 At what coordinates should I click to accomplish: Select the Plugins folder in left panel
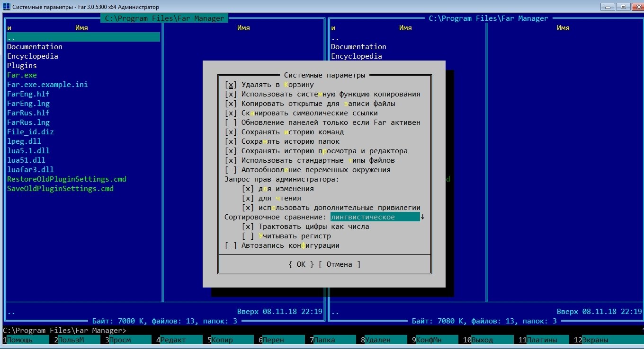(22, 66)
